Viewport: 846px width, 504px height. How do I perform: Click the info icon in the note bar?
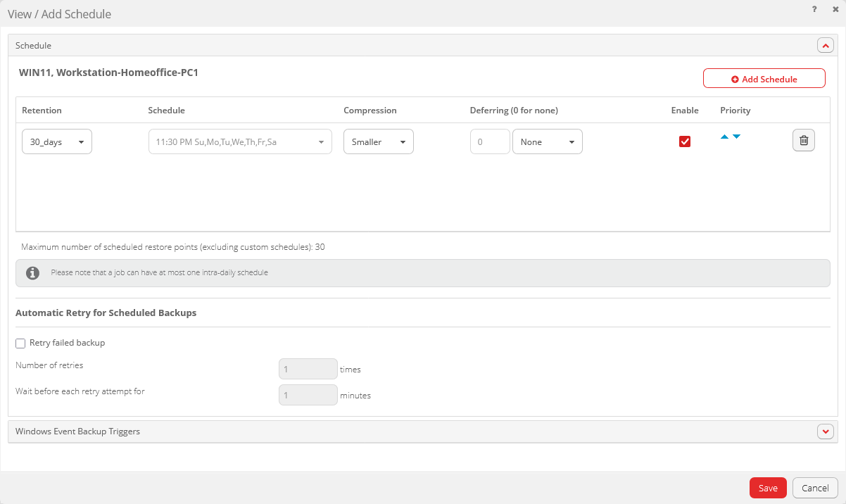pyautogui.click(x=32, y=273)
